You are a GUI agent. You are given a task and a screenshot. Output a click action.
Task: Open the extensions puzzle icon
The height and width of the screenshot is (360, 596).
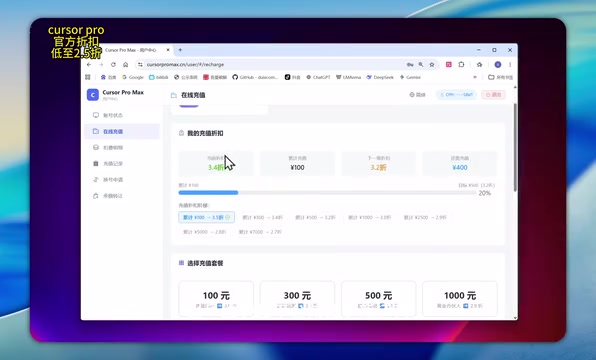coord(461,65)
